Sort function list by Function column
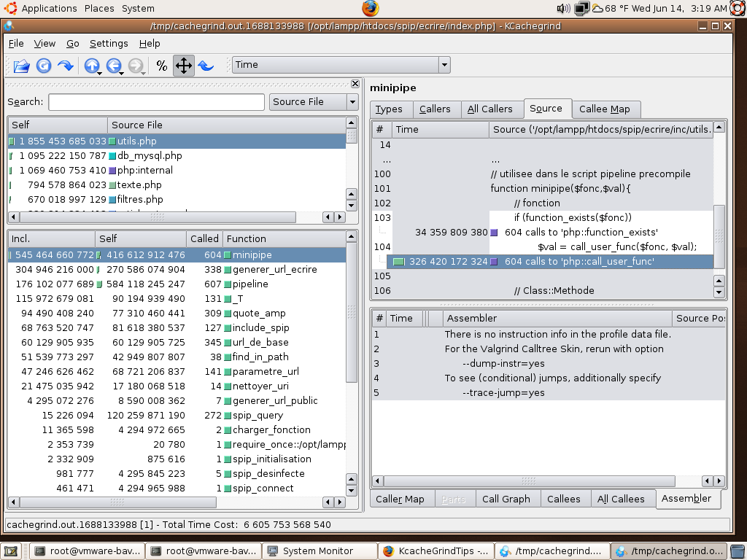 click(x=284, y=239)
